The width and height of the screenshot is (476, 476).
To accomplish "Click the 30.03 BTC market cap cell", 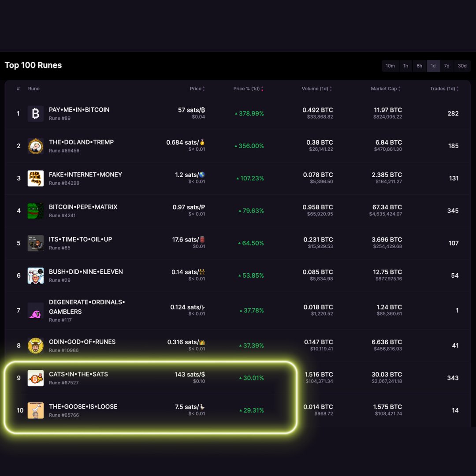I will (x=387, y=378).
